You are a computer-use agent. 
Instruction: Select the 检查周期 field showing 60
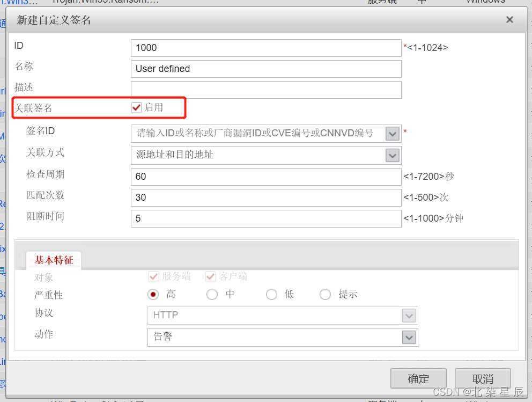(x=265, y=177)
